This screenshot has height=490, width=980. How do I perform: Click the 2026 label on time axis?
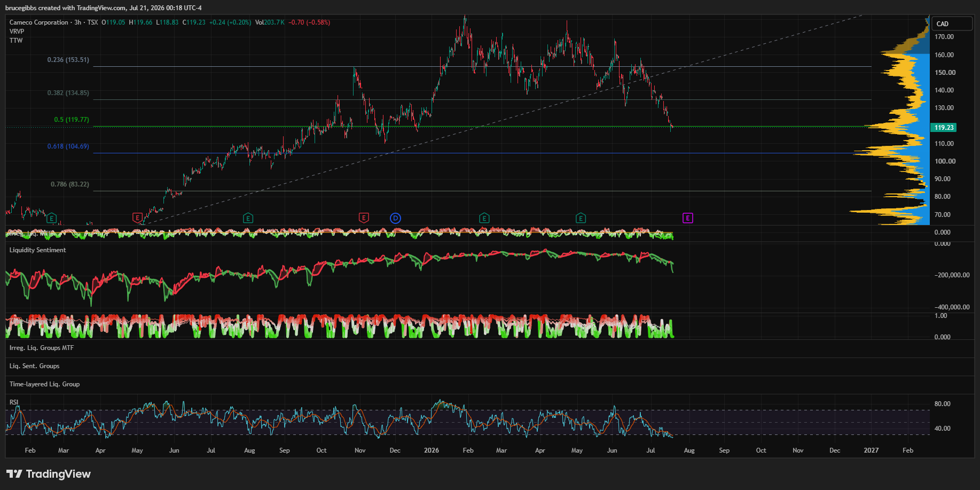[x=432, y=450]
